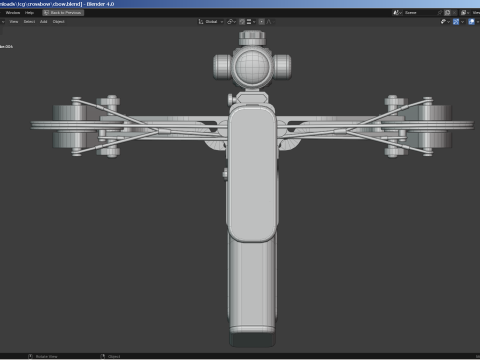480x360 pixels.
Task: Open the viewport Add menu
Action: point(44,22)
